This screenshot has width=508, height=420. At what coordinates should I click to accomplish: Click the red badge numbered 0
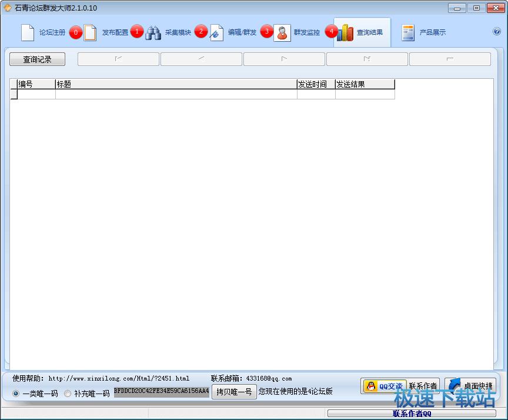(x=75, y=32)
